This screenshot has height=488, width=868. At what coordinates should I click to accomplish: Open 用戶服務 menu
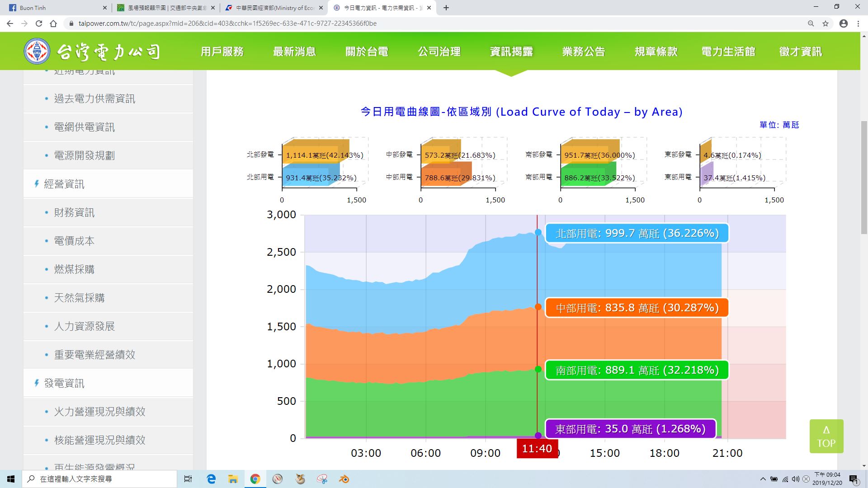tap(222, 52)
